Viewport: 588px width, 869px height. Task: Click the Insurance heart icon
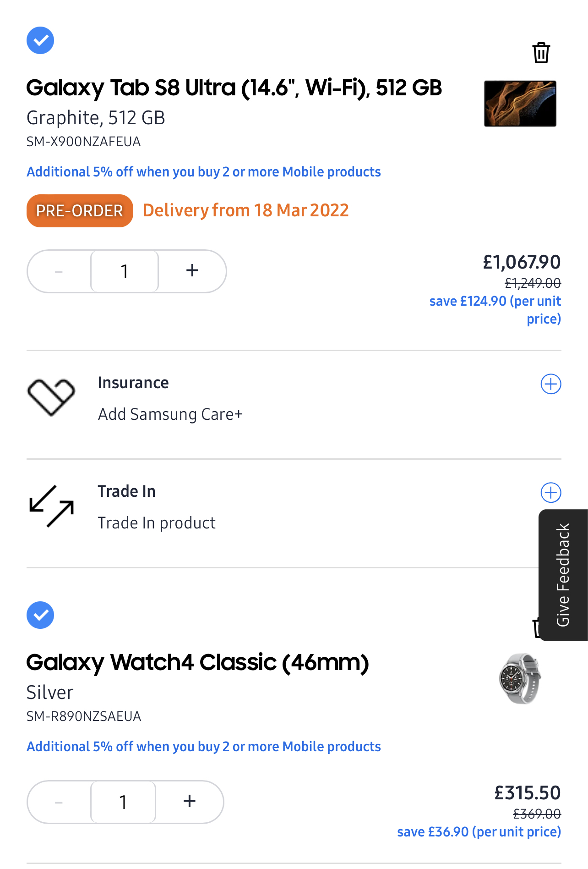[51, 397]
